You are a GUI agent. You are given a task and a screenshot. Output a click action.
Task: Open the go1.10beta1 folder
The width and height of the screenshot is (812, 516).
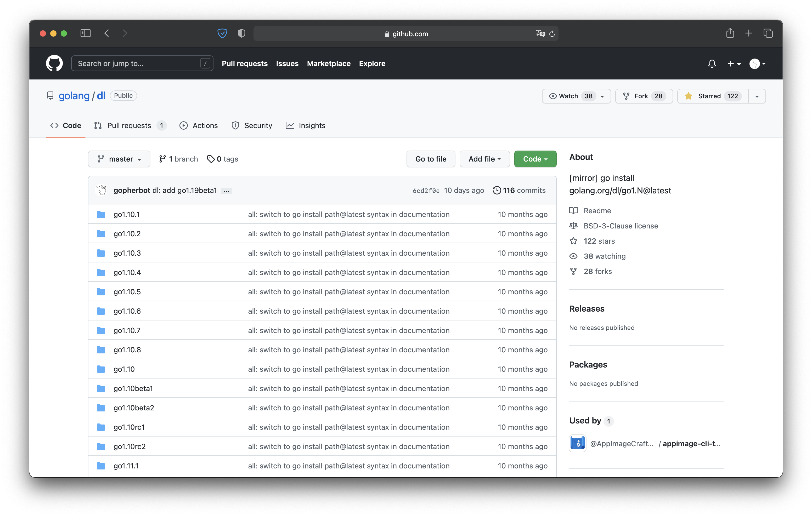click(x=133, y=389)
